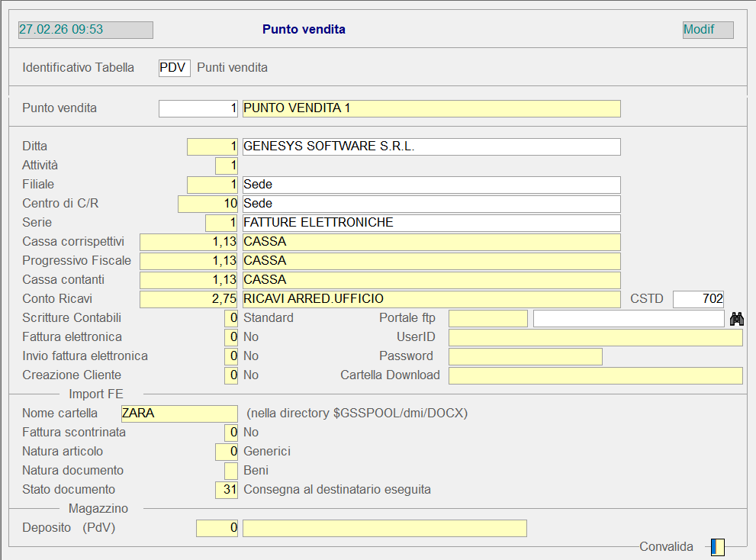
Task: Click the Convalida confirm icon
Action: 717,547
